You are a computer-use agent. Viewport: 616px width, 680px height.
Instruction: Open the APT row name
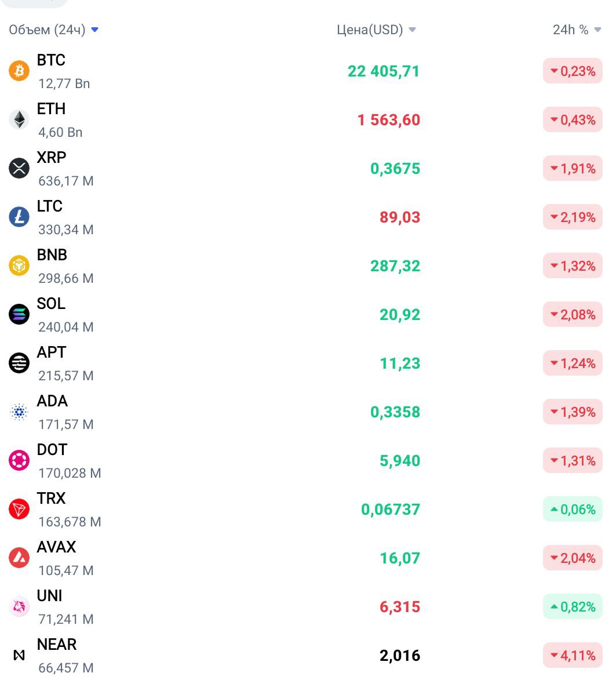(x=51, y=352)
